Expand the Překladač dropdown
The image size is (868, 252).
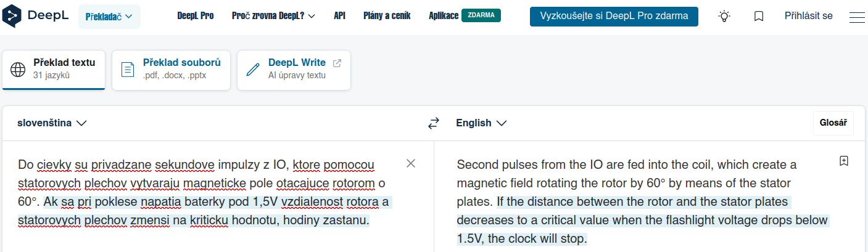(109, 17)
